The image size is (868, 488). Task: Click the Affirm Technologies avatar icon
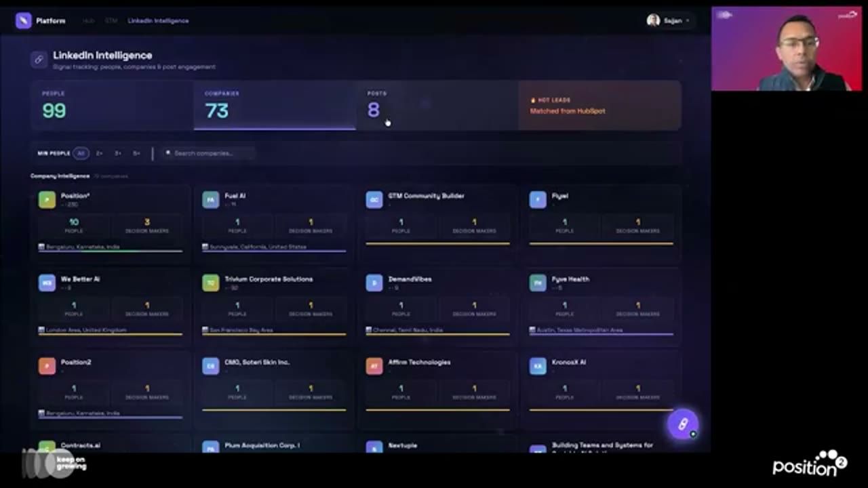[x=374, y=367]
